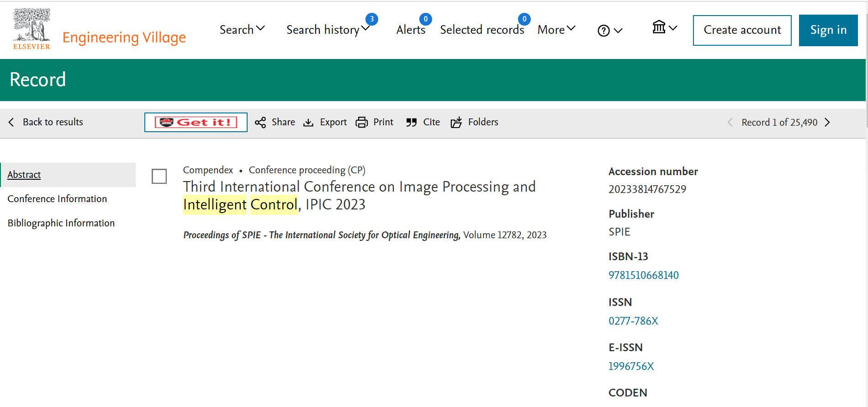868x407 pixels.
Task: Click the Get it! button
Action: (196, 122)
